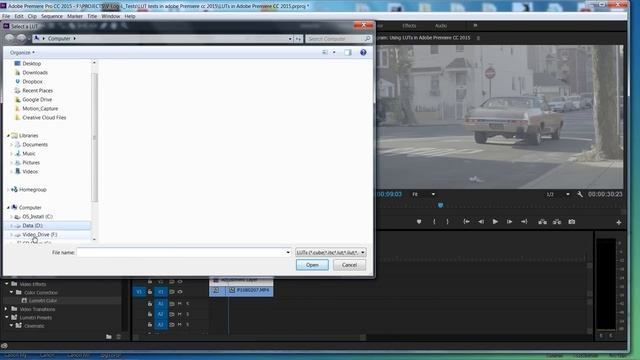The height and width of the screenshot is (360, 640).
Task: Click the Cancel button
Action: (x=349, y=265)
